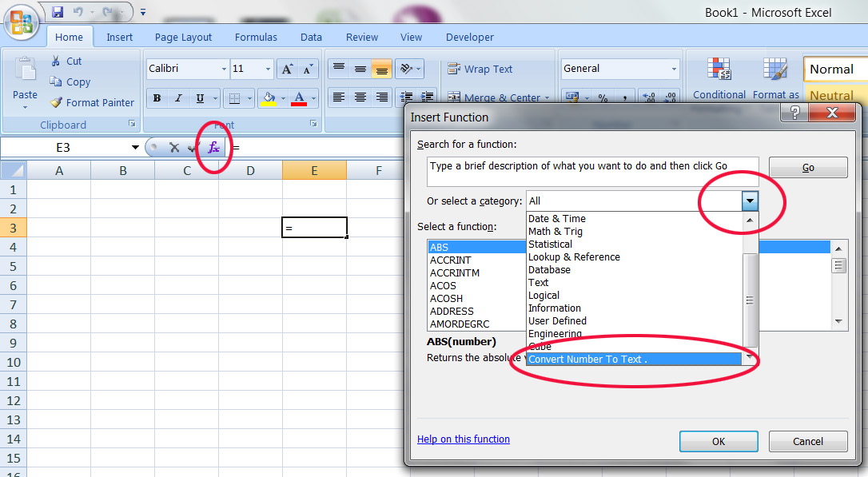Open the Help on this function link
This screenshot has height=477, width=868.
(x=464, y=439)
